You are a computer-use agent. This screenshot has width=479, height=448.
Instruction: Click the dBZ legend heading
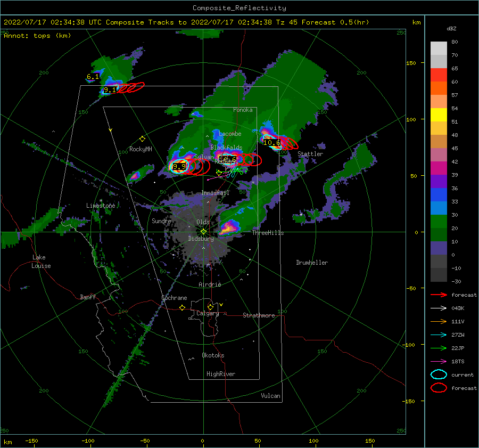tap(451, 29)
